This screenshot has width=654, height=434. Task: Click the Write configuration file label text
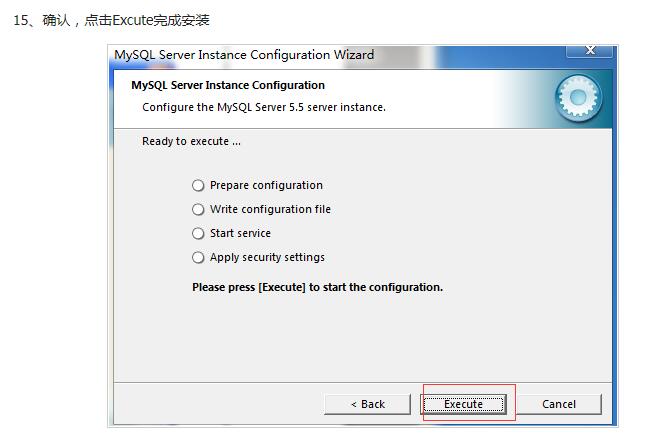(270, 209)
